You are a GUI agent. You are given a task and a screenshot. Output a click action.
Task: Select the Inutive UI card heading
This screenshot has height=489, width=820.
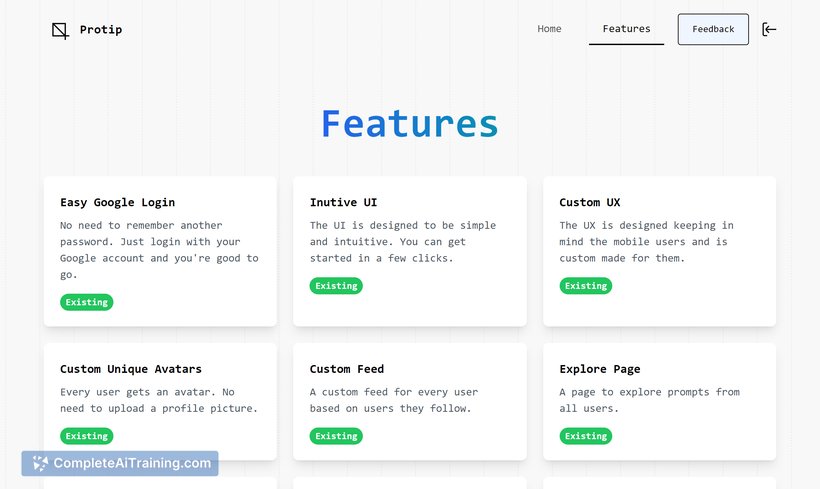pyautogui.click(x=343, y=202)
